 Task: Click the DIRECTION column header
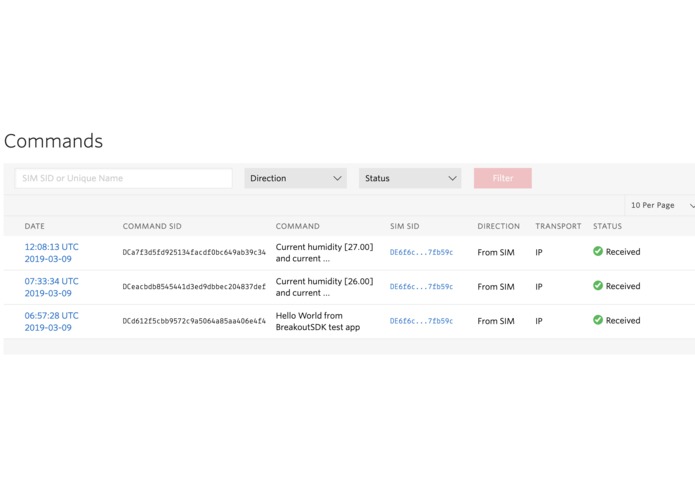499,226
